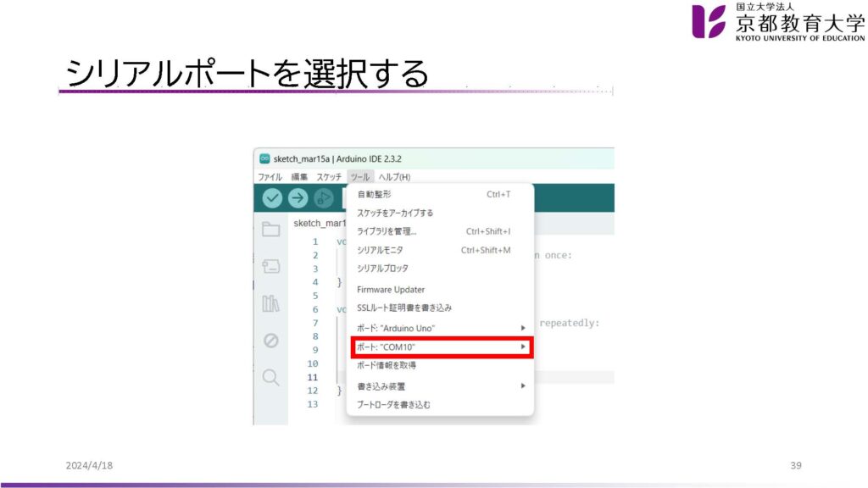The width and height of the screenshot is (868, 488).
Task: Click ブートローダを書き込む menu entry
Action: 393,405
